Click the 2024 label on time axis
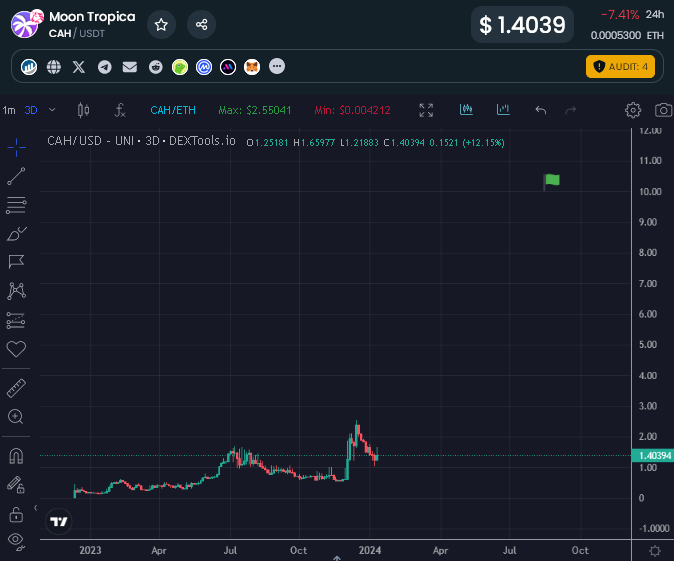Viewport: 674px width, 561px height. (370, 550)
